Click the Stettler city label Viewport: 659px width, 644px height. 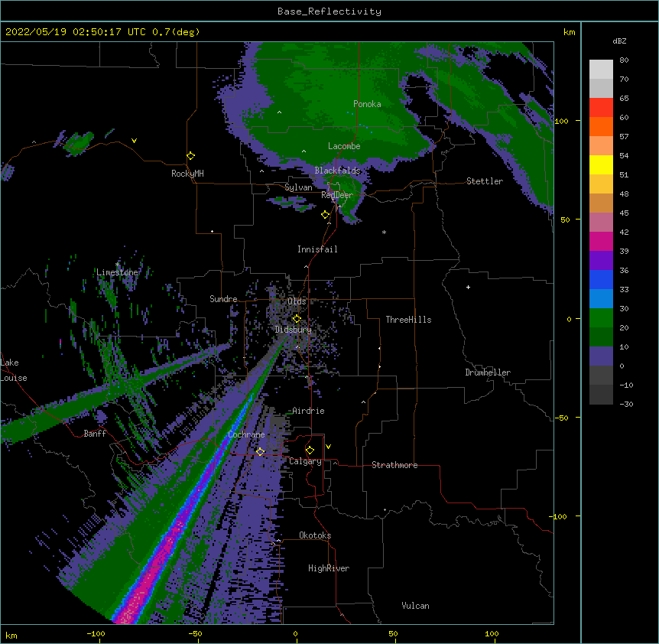pos(485,181)
